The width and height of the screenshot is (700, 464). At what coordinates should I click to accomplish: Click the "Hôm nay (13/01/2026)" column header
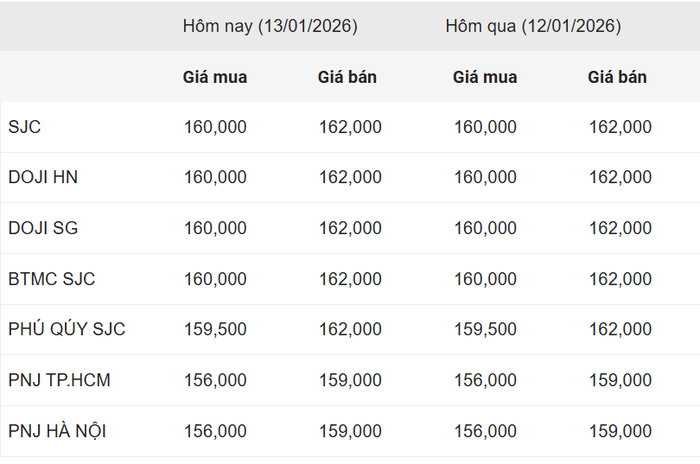coord(269,26)
